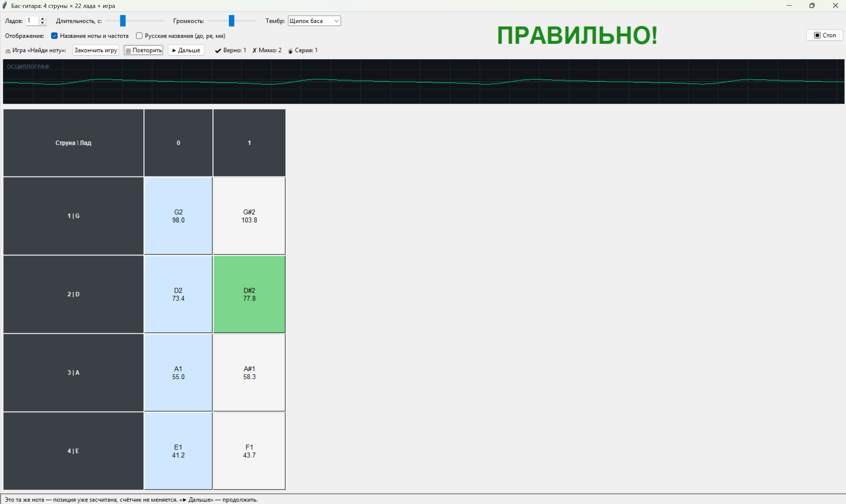
Task: Select the A#1 58.3 fret cell
Action: coord(249,373)
